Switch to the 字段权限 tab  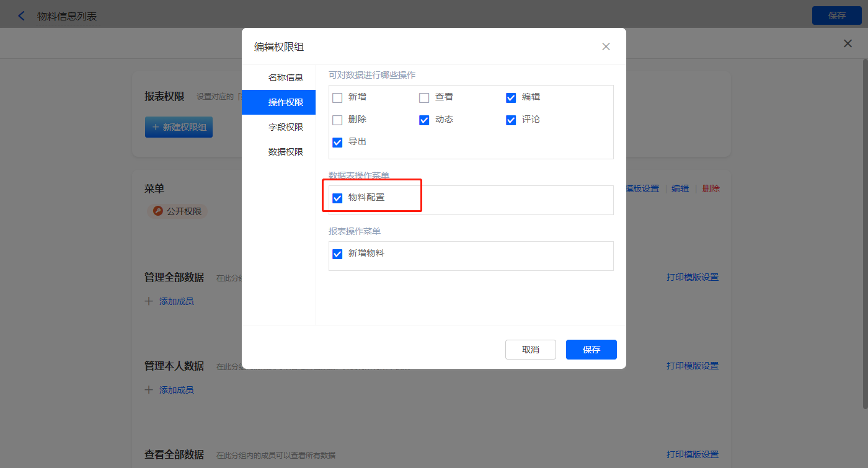(285, 127)
